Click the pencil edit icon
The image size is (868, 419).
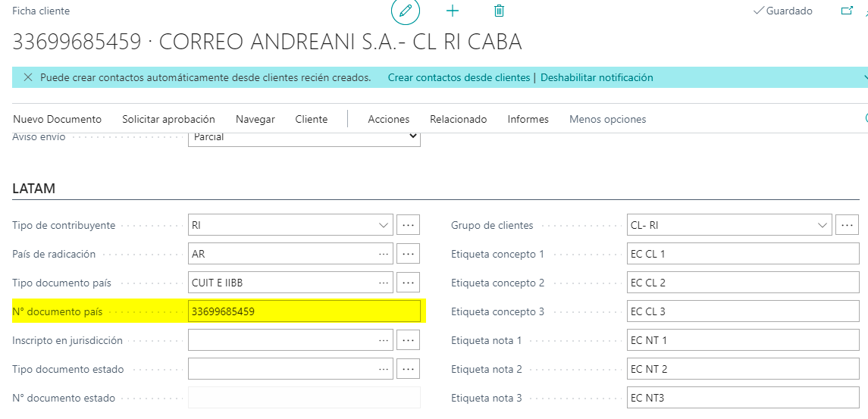(x=406, y=11)
